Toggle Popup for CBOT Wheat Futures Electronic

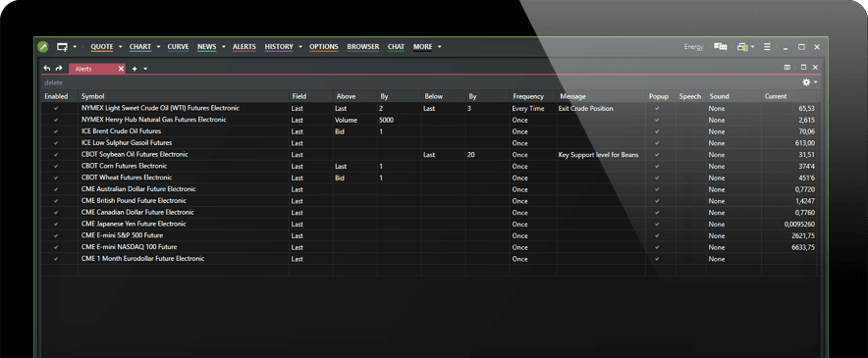point(657,179)
